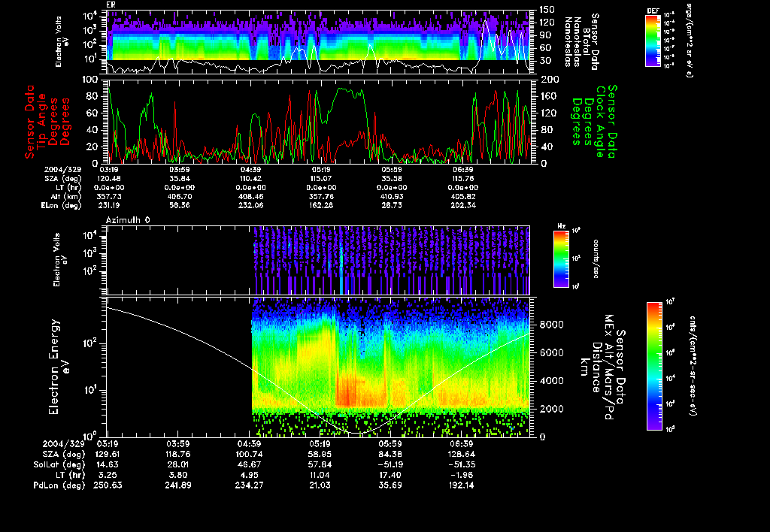
Task: Click PdLon value 192.14
Action: (462, 485)
